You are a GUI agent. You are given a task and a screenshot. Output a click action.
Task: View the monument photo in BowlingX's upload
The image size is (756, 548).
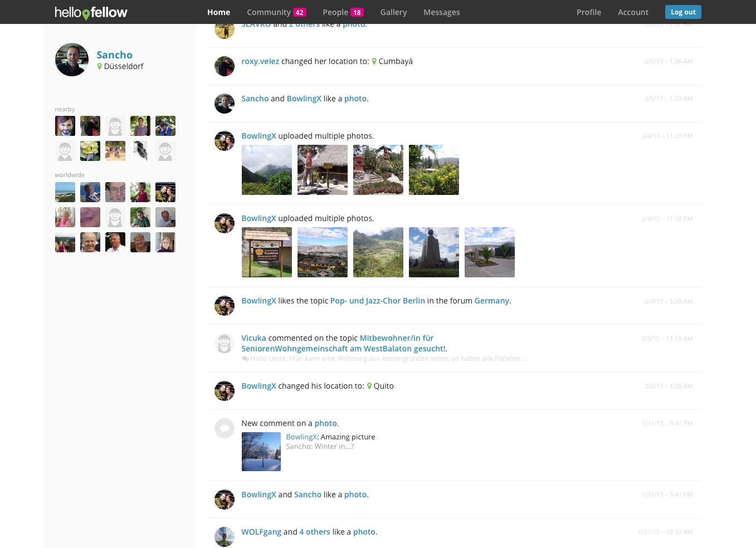tap(433, 252)
